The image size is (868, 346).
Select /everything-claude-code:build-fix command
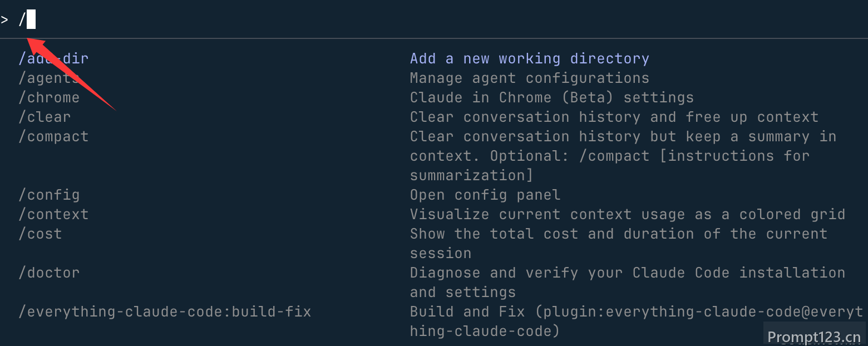(x=165, y=312)
